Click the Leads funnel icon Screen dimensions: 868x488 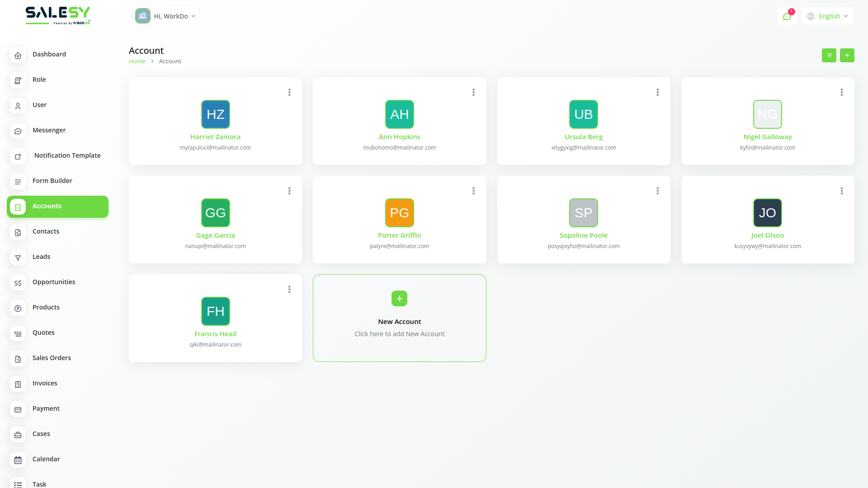(18, 258)
